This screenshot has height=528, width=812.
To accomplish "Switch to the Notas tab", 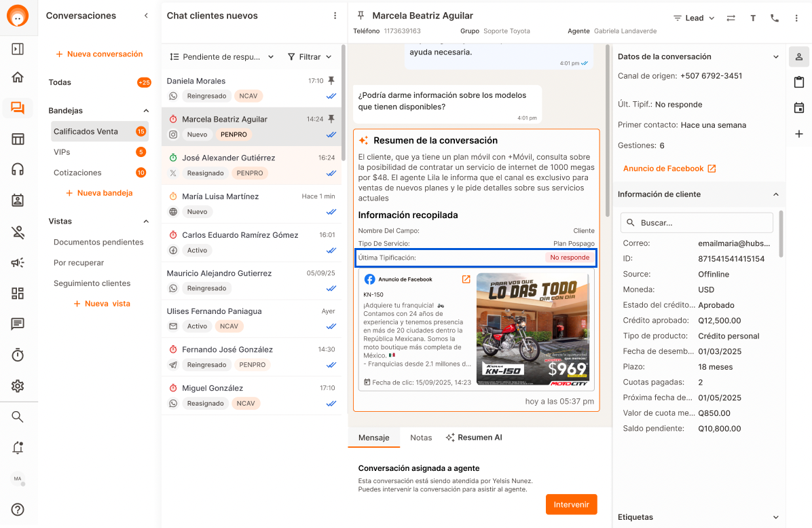I will click(x=421, y=438).
